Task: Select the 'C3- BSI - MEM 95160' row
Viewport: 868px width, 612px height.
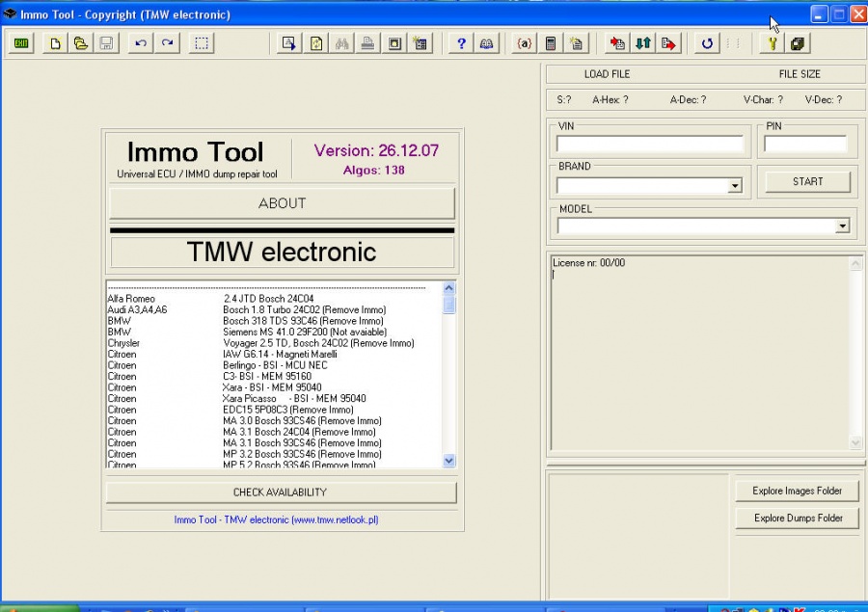Action: tap(274, 376)
